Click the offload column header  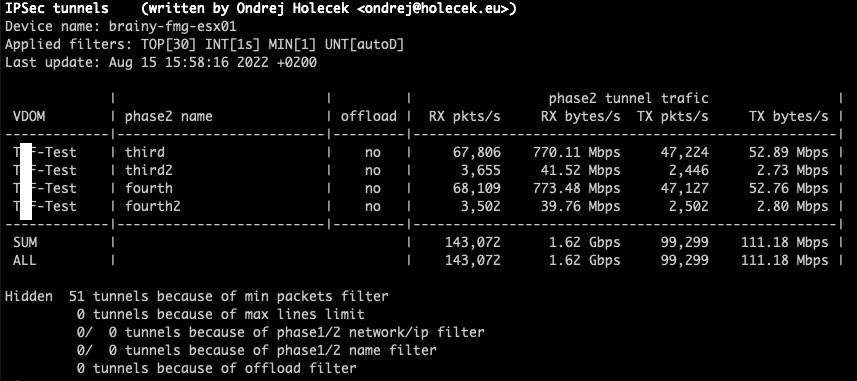pyautogui.click(x=369, y=116)
